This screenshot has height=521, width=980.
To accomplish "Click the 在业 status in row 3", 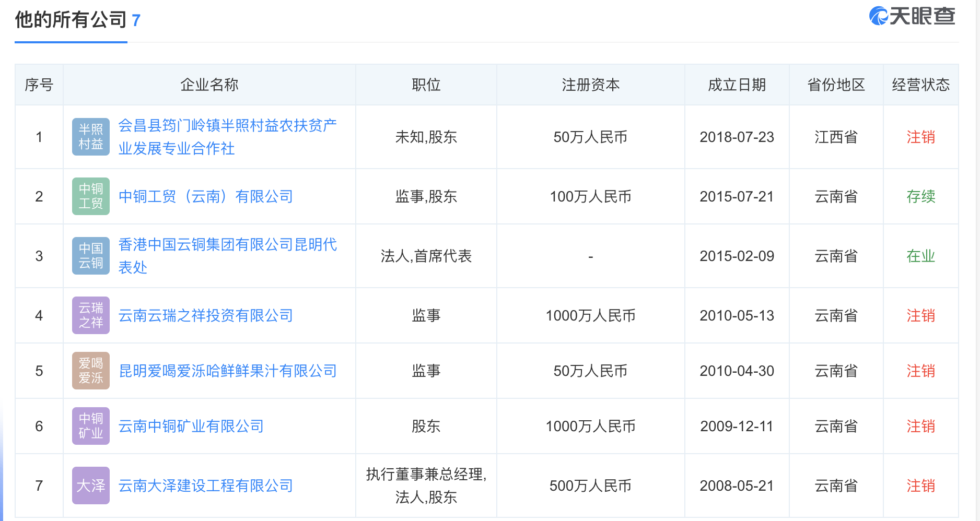I will 921,256.
